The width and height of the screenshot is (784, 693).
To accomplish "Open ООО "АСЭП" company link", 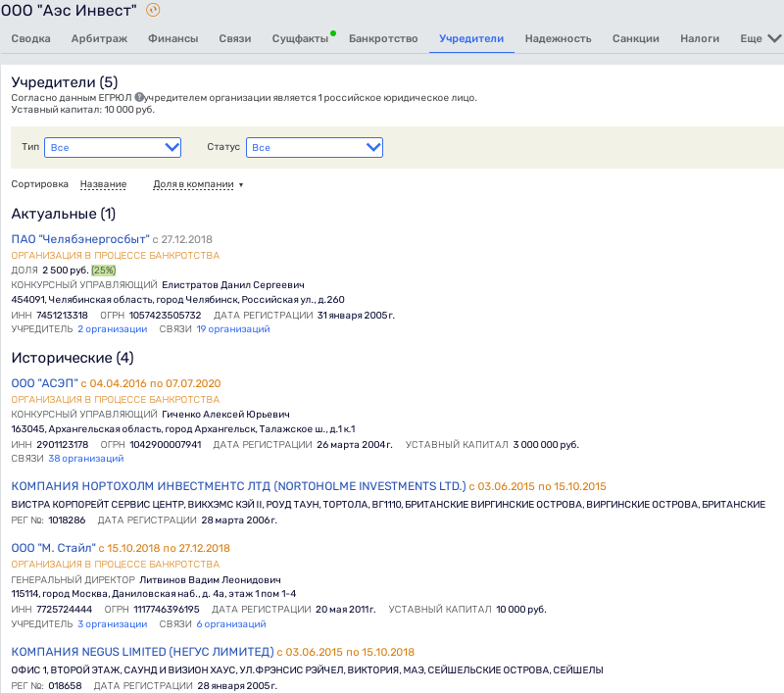I will [44, 383].
